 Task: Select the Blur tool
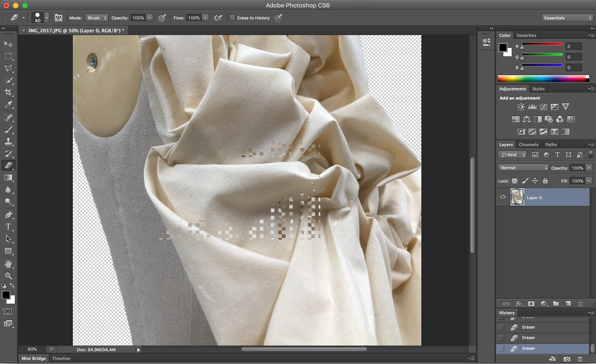(x=8, y=190)
